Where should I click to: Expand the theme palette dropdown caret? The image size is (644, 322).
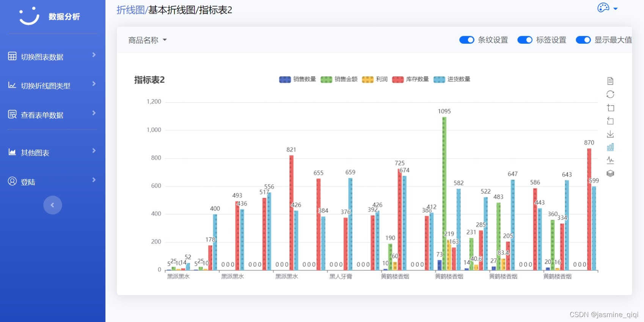coord(616,9)
